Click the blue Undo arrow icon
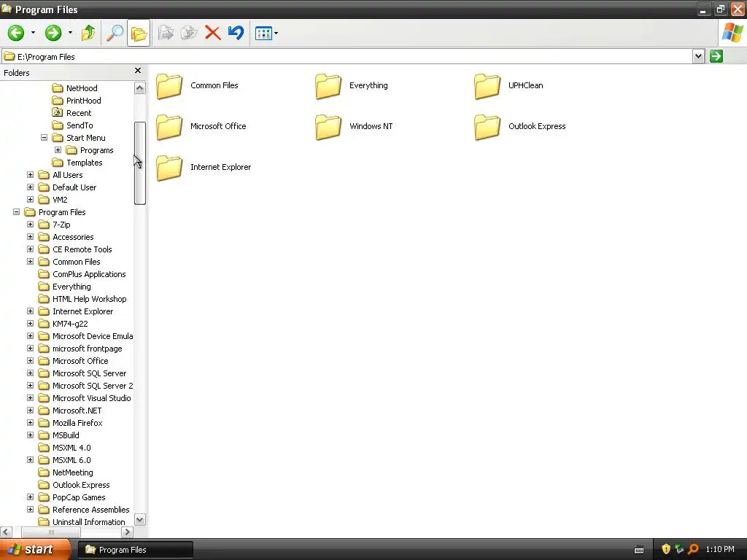 (236, 33)
